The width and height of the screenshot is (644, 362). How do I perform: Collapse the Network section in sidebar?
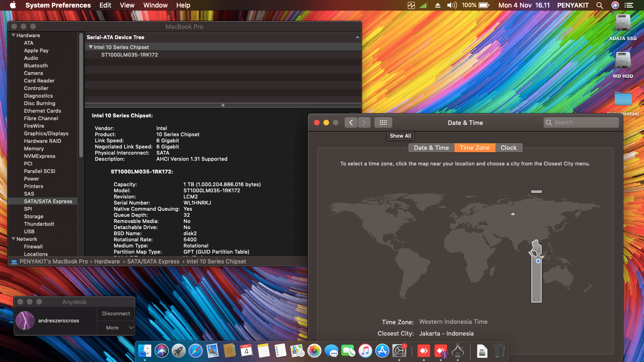click(14, 239)
